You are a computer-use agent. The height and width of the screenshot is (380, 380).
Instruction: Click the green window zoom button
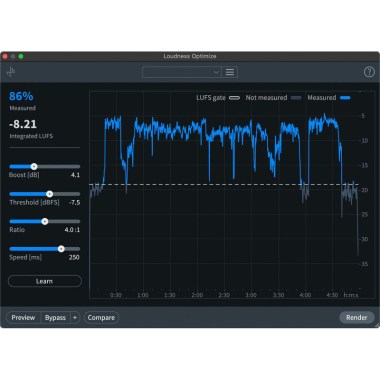point(21,56)
